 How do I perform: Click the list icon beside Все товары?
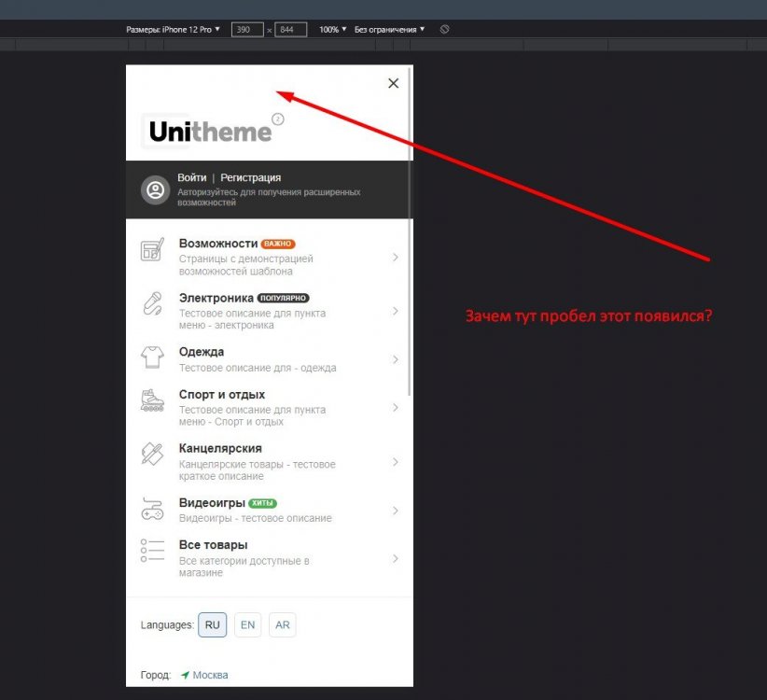pyautogui.click(x=152, y=551)
